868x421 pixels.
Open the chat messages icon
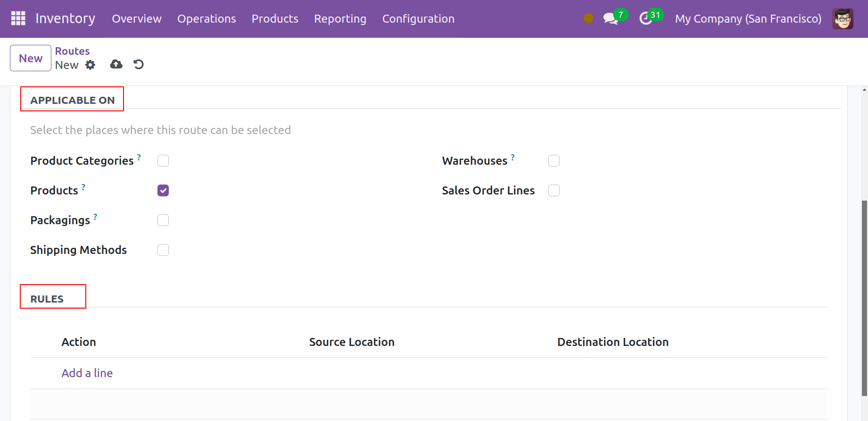(610, 19)
